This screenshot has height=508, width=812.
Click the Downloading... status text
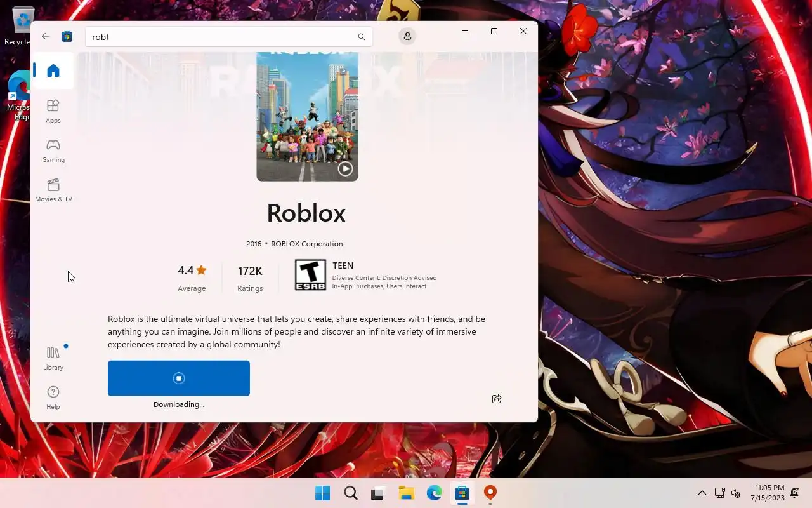click(179, 404)
